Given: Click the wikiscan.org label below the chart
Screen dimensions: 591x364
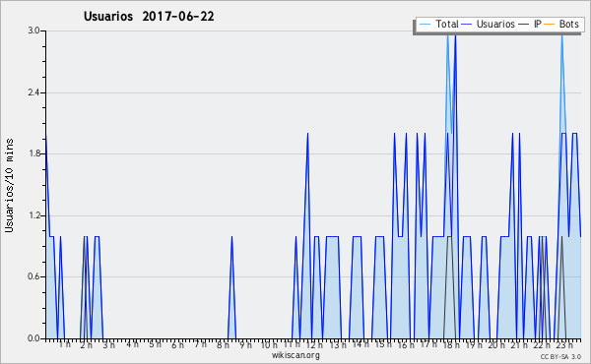Looking at the screenshot, I should pos(295,355).
